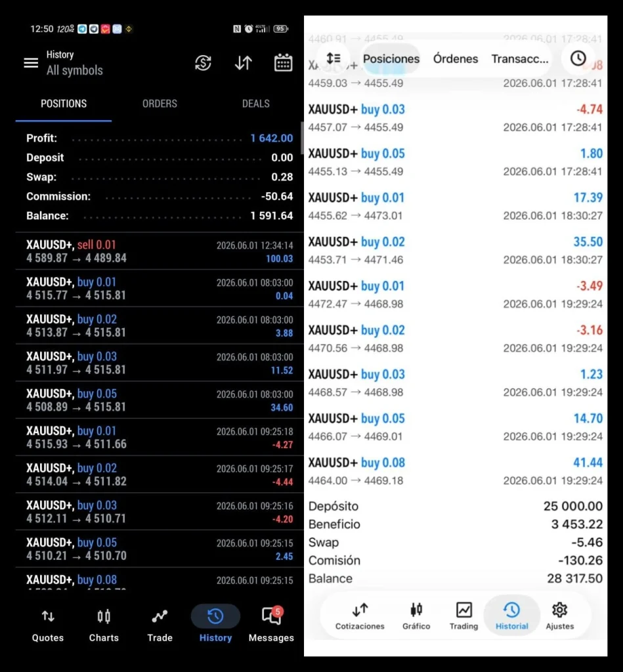
Task: Select Historial in the right app bar
Action: tap(511, 616)
